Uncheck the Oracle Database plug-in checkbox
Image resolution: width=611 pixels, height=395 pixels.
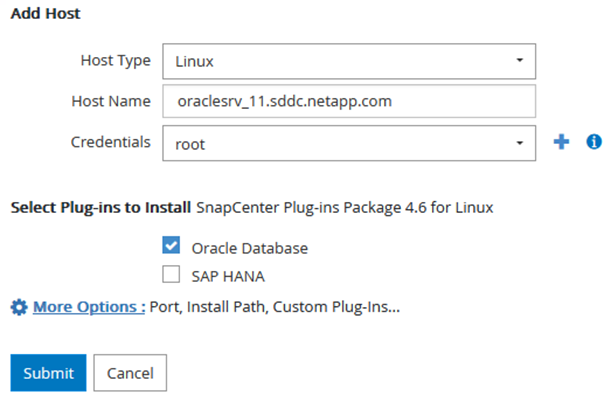coord(171,245)
